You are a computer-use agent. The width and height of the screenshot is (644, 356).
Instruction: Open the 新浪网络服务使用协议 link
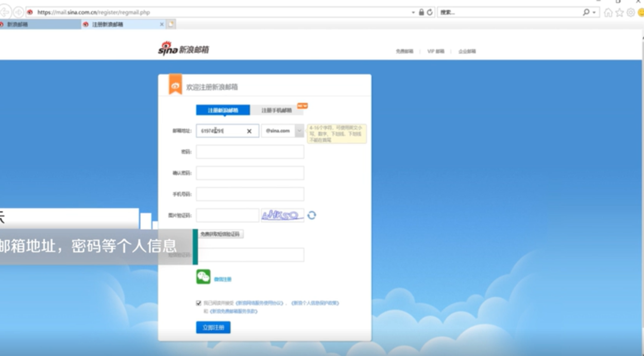tap(260, 303)
